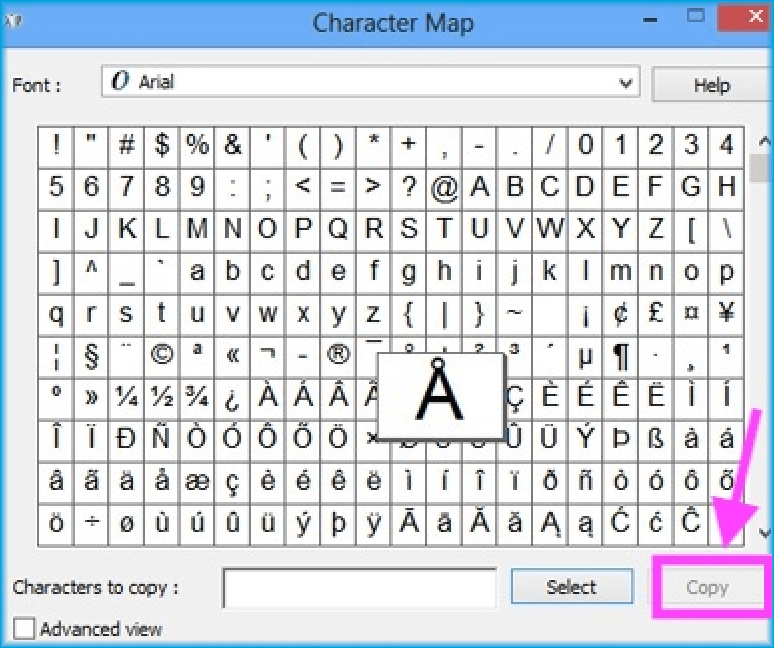Select the division sign ÷ cell
774x648 pixels.
(91, 525)
